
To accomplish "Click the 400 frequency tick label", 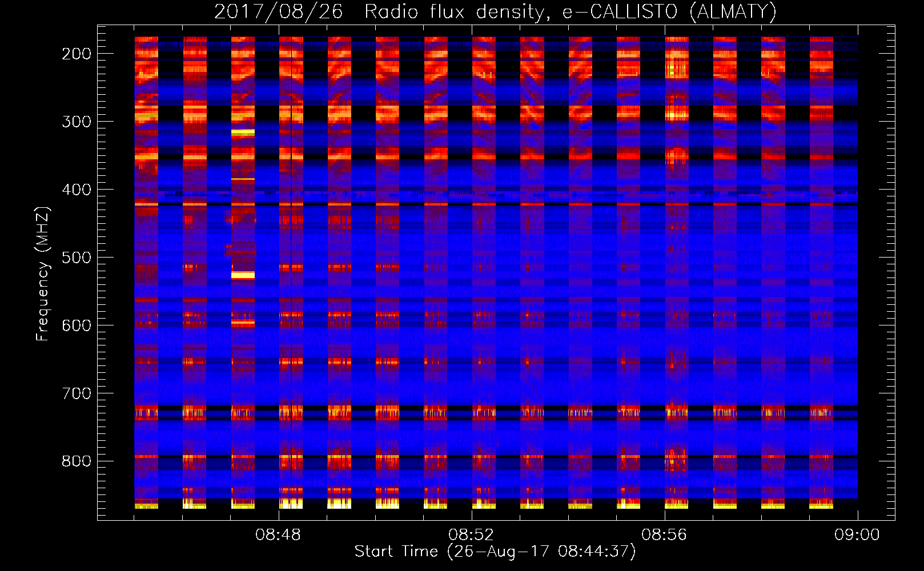I will (77, 190).
